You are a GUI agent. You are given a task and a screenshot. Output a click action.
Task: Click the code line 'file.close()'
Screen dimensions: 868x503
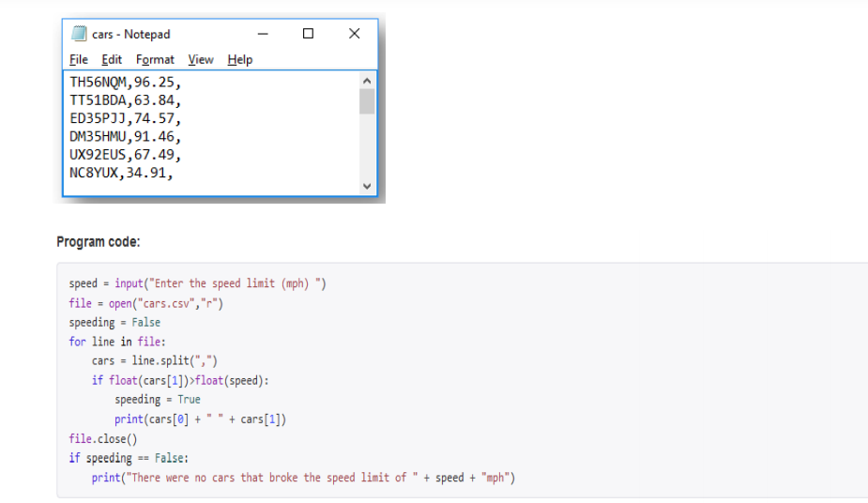103,439
